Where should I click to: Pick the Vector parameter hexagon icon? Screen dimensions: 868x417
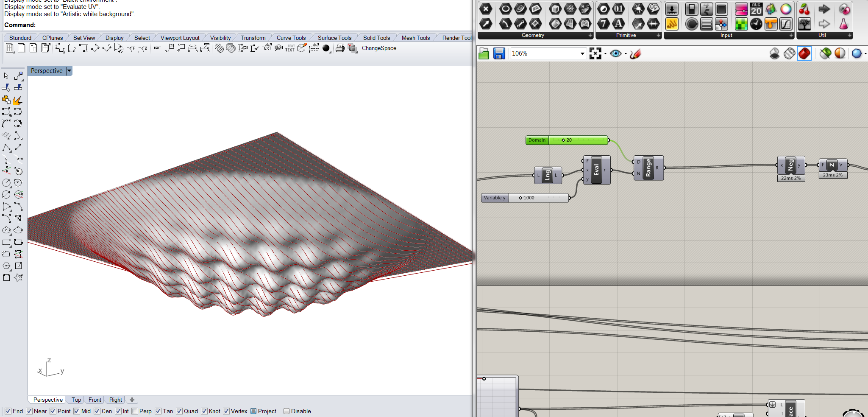[486, 24]
